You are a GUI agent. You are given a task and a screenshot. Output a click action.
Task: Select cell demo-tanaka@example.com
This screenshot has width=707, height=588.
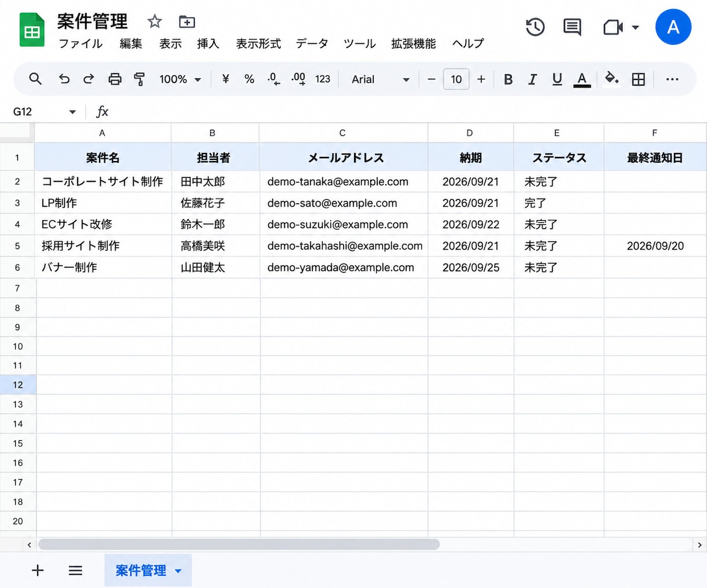[344, 181]
